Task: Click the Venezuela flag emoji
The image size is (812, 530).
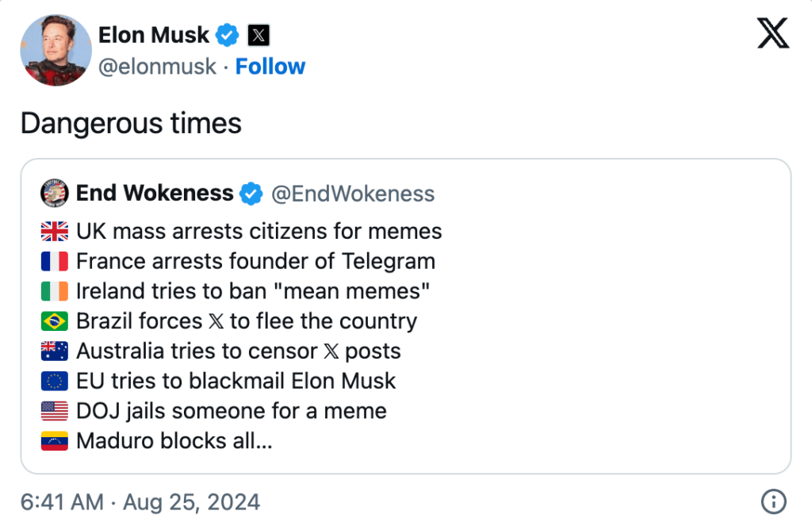Action: click(x=54, y=441)
